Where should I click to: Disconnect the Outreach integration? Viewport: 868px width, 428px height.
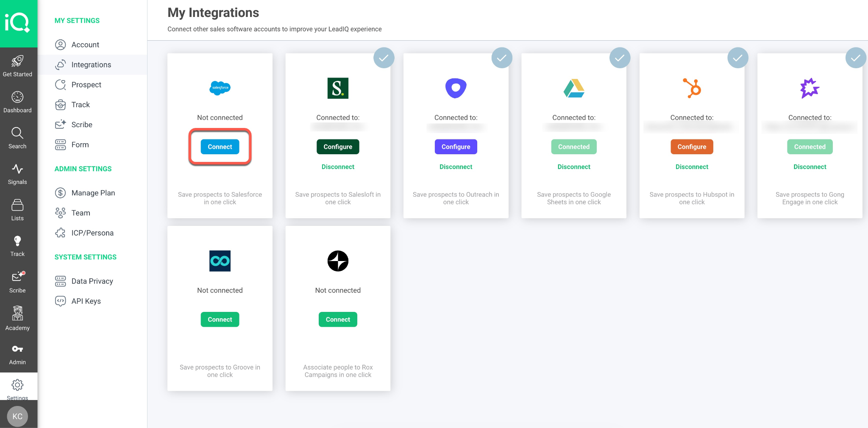pos(456,167)
